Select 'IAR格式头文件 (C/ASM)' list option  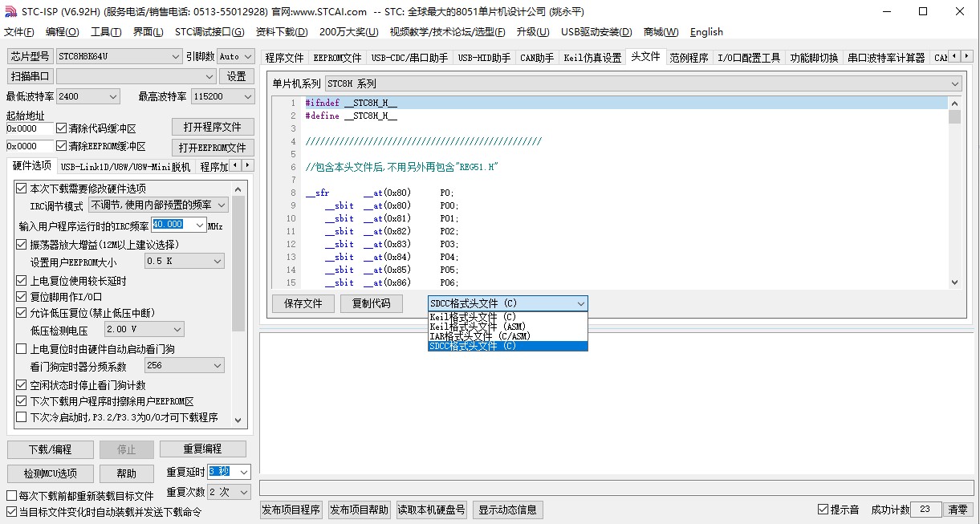click(508, 336)
